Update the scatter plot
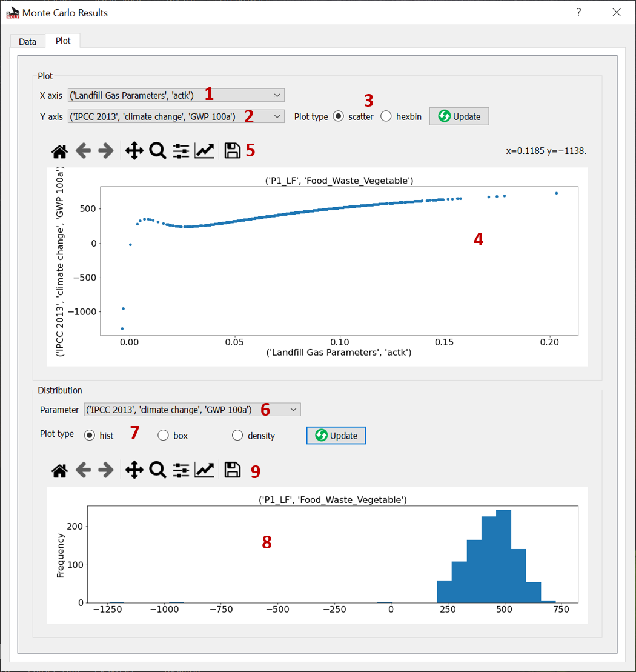The width and height of the screenshot is (636, 672). tap(459, 116)
